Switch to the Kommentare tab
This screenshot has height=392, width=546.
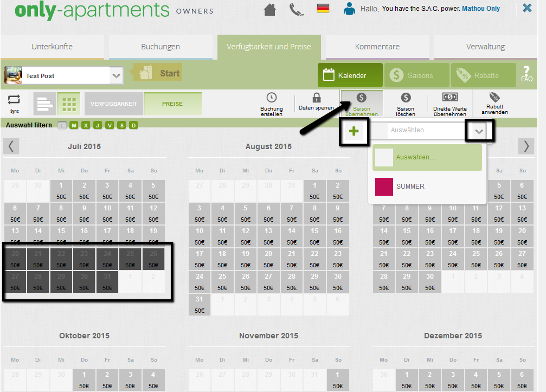[x=377, y=47]
